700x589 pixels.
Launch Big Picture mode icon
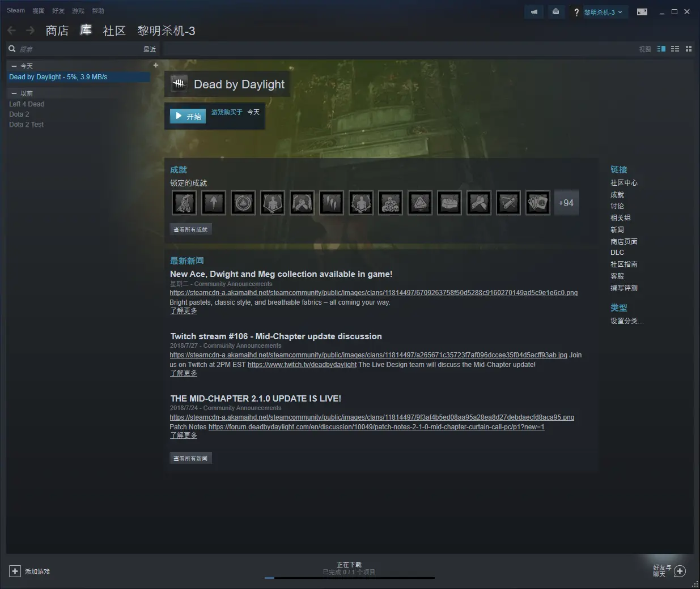click(x=642, y=12)
